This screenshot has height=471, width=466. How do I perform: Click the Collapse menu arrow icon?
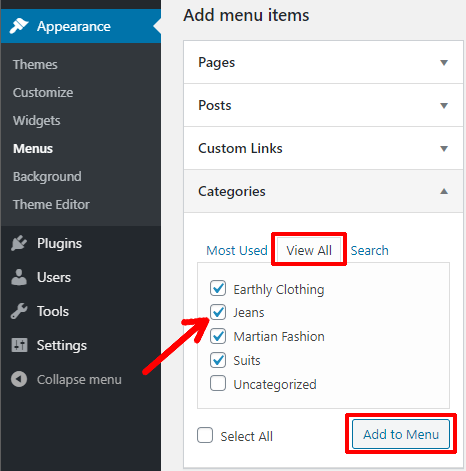click(x=19, y=379)
